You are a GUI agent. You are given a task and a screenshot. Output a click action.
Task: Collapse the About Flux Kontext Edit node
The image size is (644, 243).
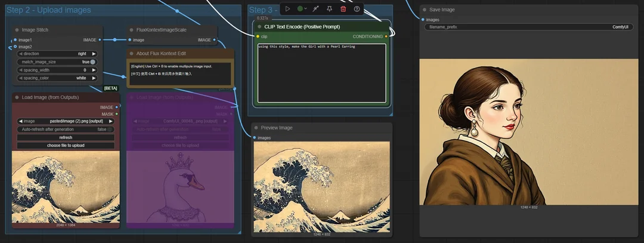132,54
